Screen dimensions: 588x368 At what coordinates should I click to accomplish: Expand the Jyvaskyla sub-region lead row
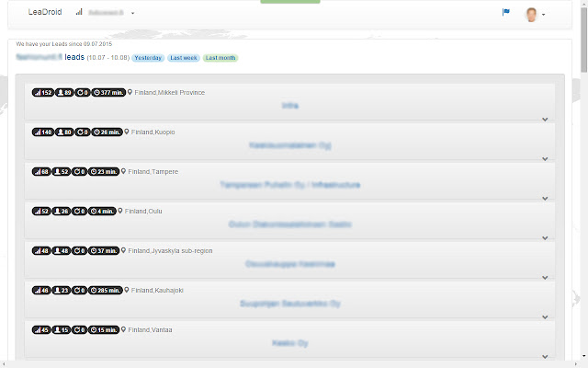(x=545, y=278)
